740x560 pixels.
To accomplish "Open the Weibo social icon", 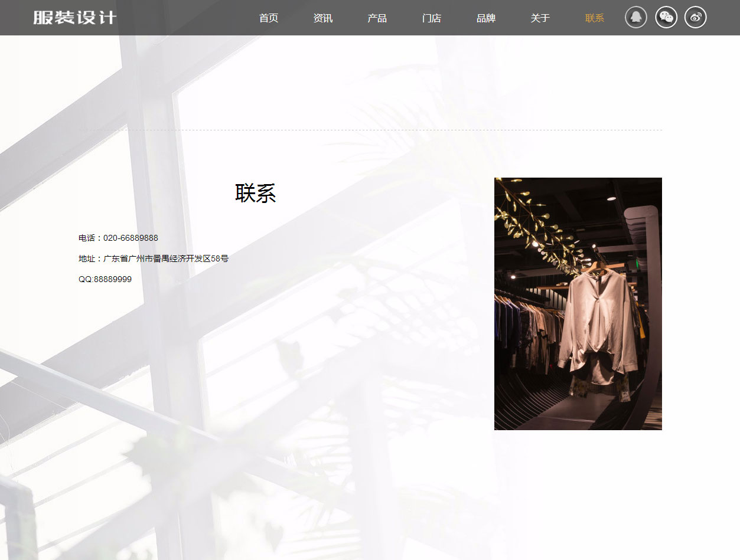I will (x=696, y=17).
